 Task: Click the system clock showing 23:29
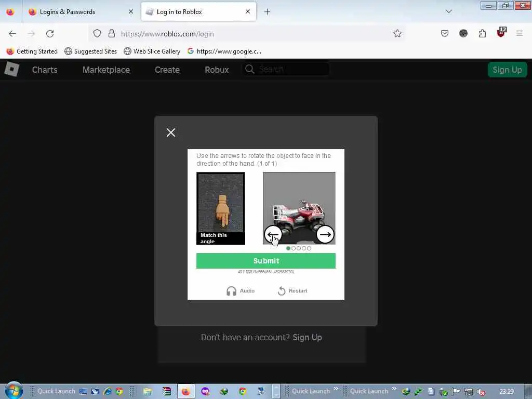(x=506, y=391)
